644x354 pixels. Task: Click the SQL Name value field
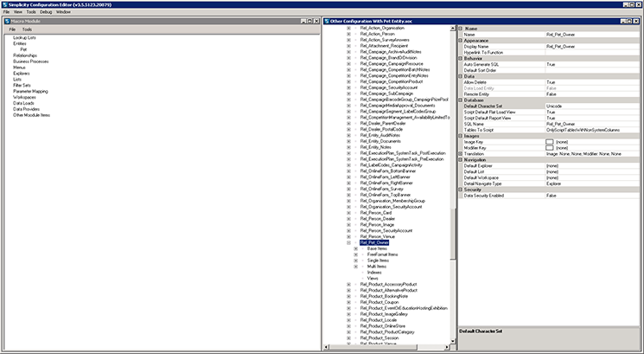tap(592, 124)
